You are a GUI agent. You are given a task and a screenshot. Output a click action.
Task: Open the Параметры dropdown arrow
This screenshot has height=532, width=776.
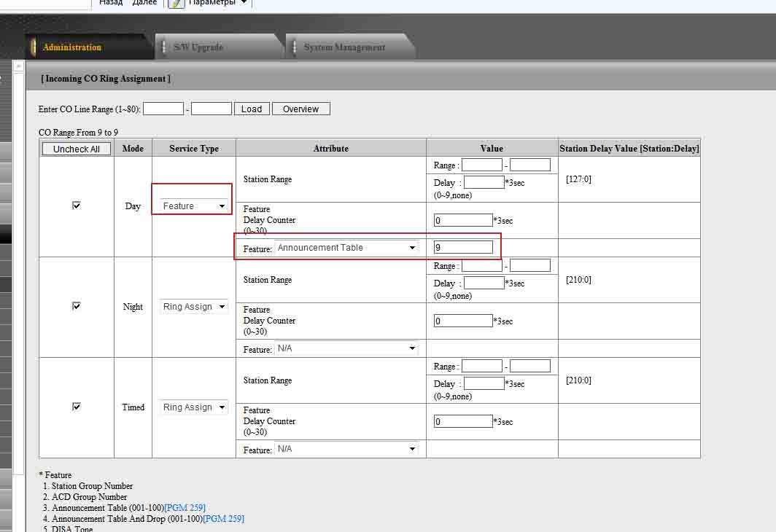[244, 3]
